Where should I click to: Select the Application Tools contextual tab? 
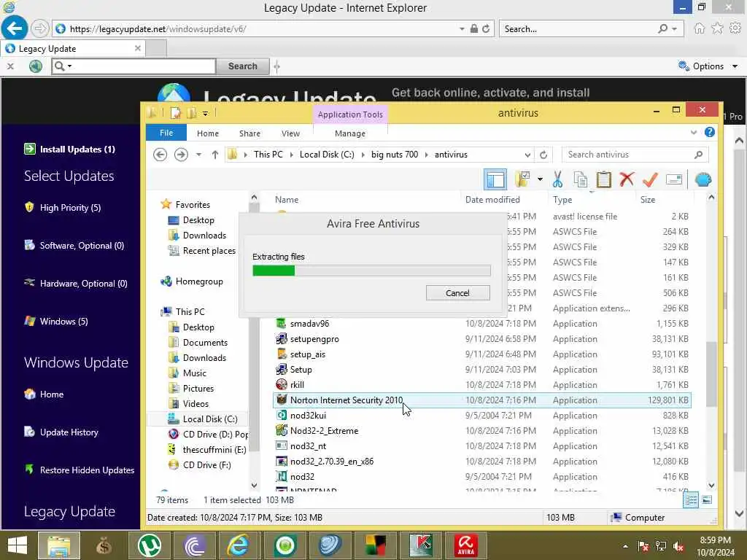(x=350, y=114)
